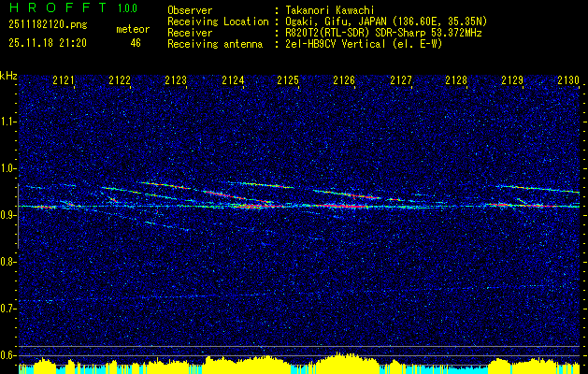The width and height of the screenshot is (588, 374).
Task: Click the 2125 time marker
Action: click(288, 80)
